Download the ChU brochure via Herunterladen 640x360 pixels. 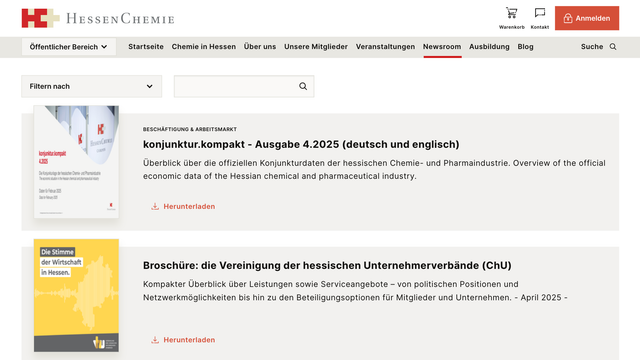183,340
